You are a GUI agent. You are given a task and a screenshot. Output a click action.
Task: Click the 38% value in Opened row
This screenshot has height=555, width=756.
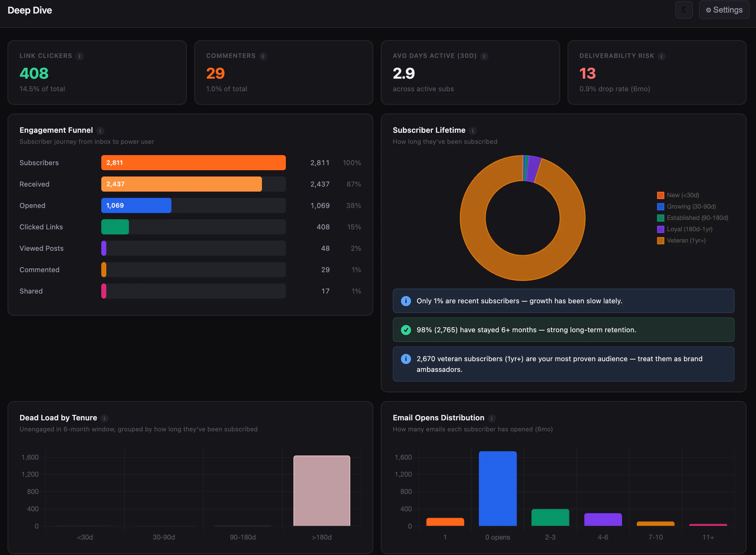pos(353,205)
